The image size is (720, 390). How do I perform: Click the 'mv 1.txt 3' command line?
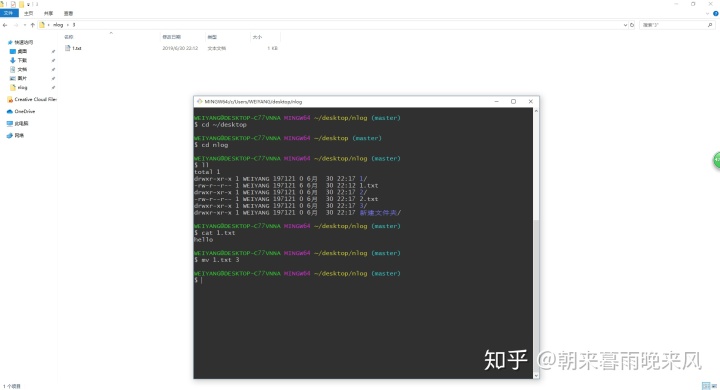pyautogui.click(x=217, y=260)
